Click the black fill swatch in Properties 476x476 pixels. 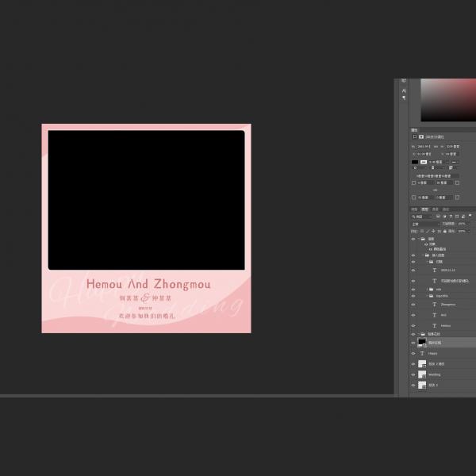414,161
